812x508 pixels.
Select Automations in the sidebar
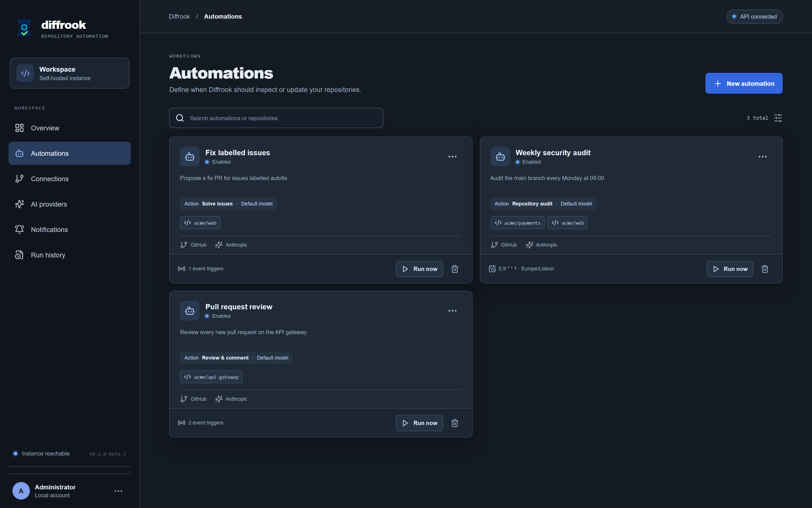[69, 153]
